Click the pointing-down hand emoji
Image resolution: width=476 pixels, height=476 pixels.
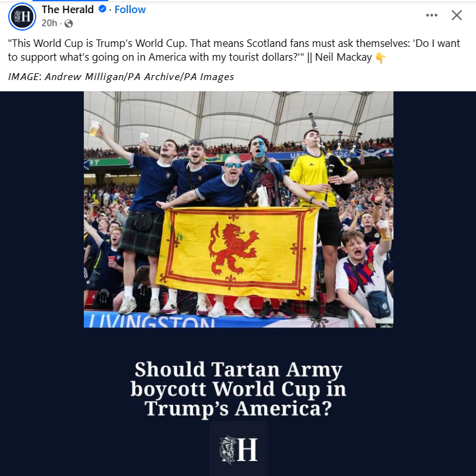tap(380, 58)
